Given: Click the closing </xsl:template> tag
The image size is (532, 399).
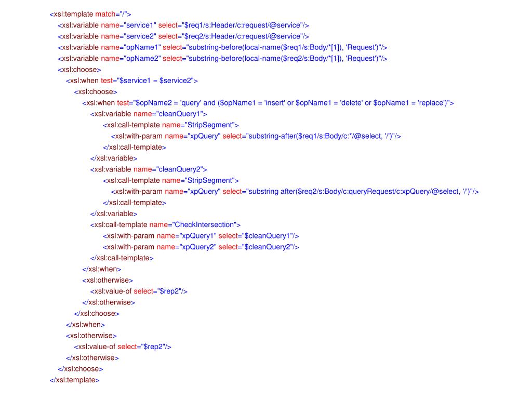Looking at the screenshot, I should click(x=75, y=380).
